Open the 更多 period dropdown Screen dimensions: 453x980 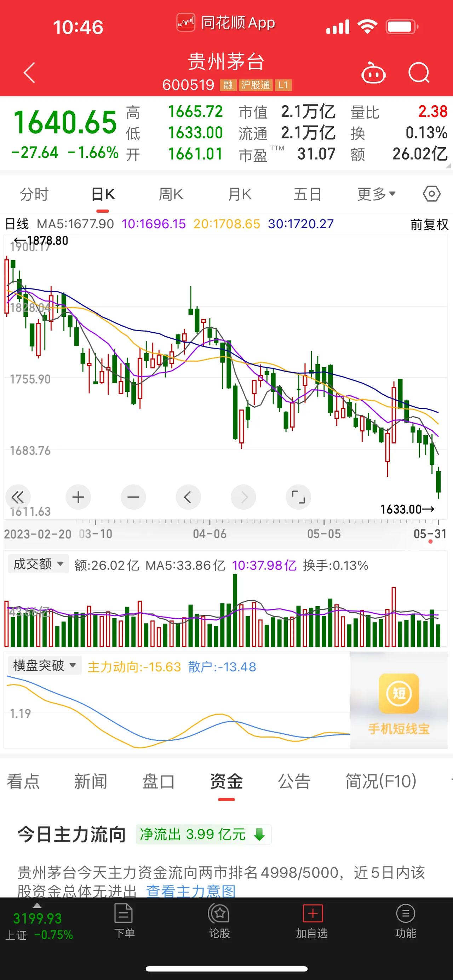377,194
